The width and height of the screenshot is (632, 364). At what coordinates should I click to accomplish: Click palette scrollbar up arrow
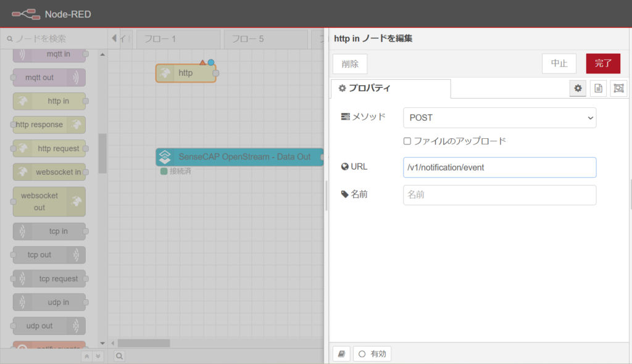click(102, 54)
